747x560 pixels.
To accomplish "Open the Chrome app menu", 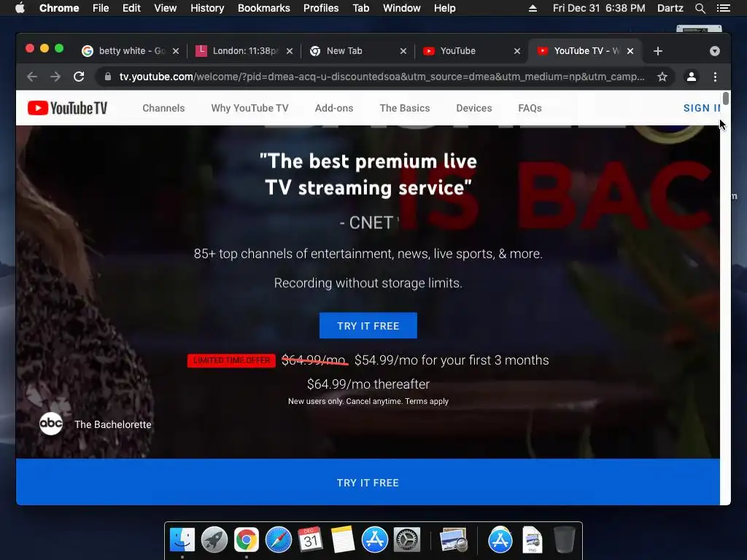I will [59, 8].
